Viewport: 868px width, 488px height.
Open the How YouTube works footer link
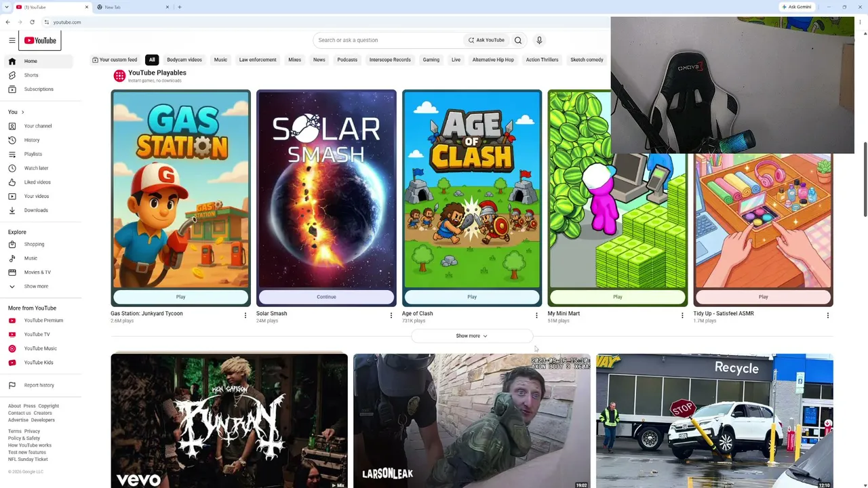[30, 445]
